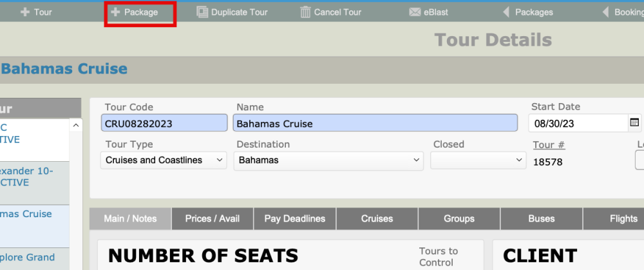
Task: Open eBlast envelope icon
Action: tap(415, 12)
